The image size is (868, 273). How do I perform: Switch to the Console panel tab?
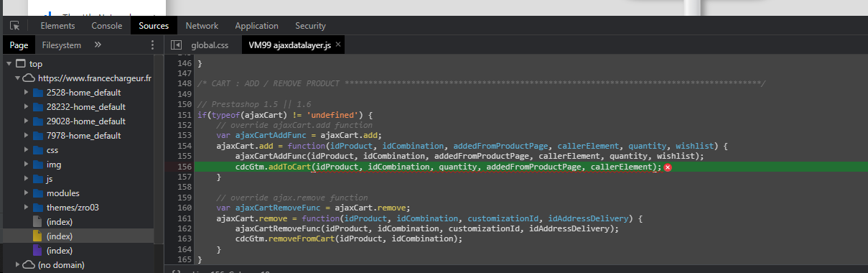(x=106, y=26)
